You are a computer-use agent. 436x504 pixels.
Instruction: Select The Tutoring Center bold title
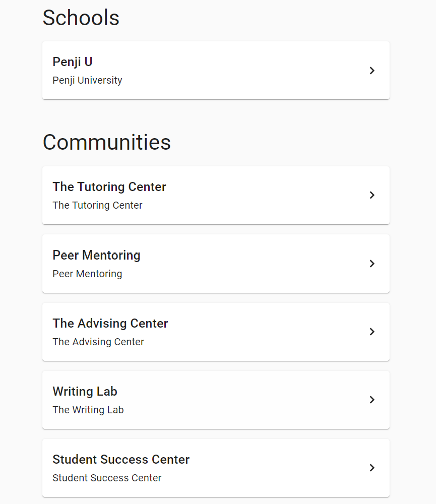pos(109,187)
